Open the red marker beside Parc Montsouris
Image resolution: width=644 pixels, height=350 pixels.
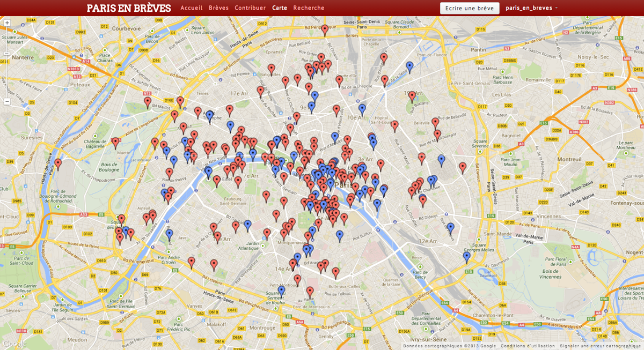pos(310,292)
